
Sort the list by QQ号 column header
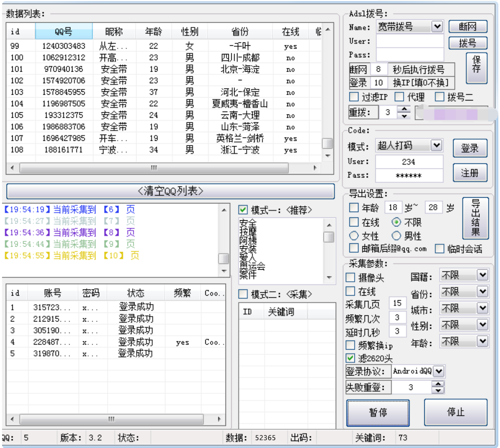pos(64,31)
